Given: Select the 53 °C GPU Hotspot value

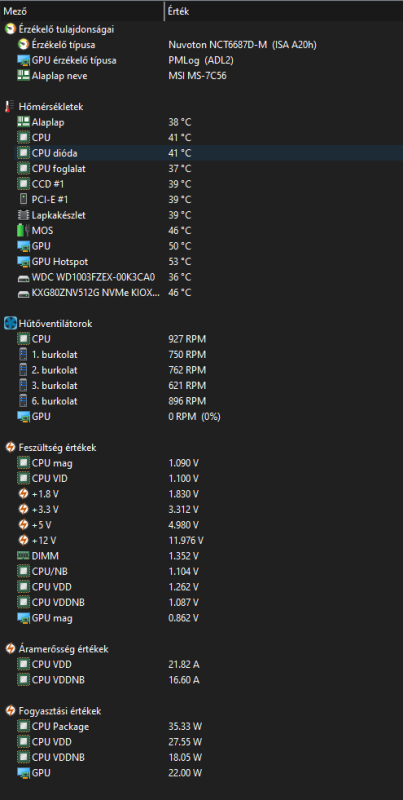Looking at the screenshot, I should (180, 261).
